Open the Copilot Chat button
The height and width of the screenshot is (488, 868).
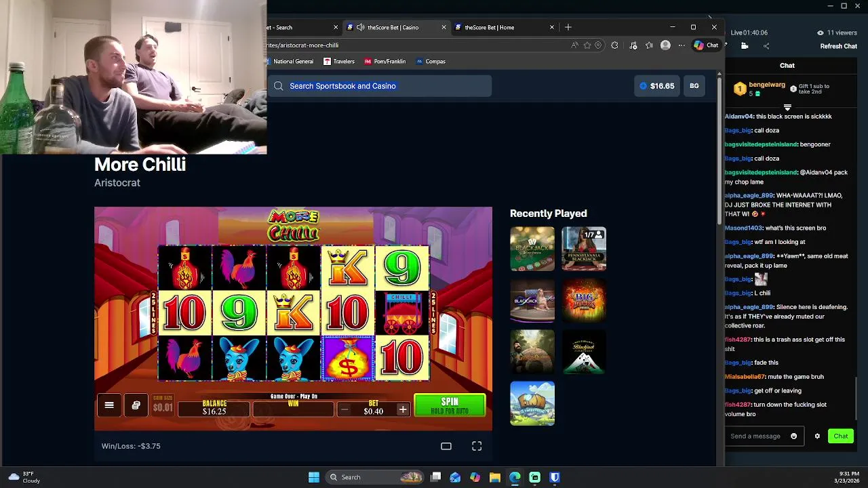pos(706,45)
